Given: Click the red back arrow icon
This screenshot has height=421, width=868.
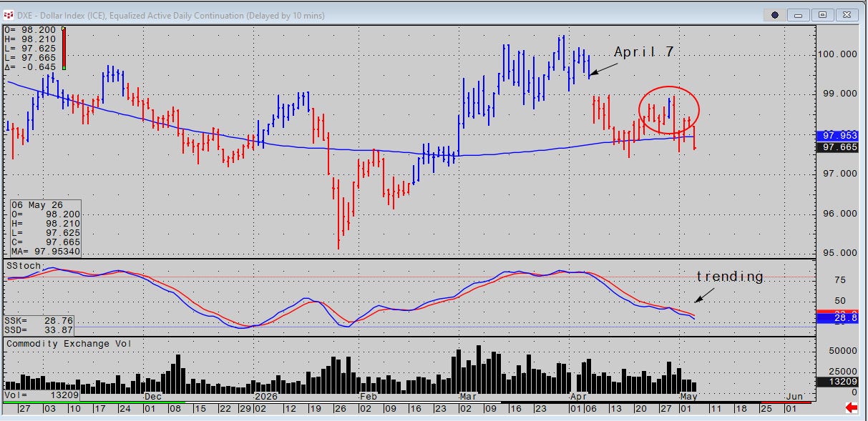Looking at the screenshot, I should [x=852, y=407].
